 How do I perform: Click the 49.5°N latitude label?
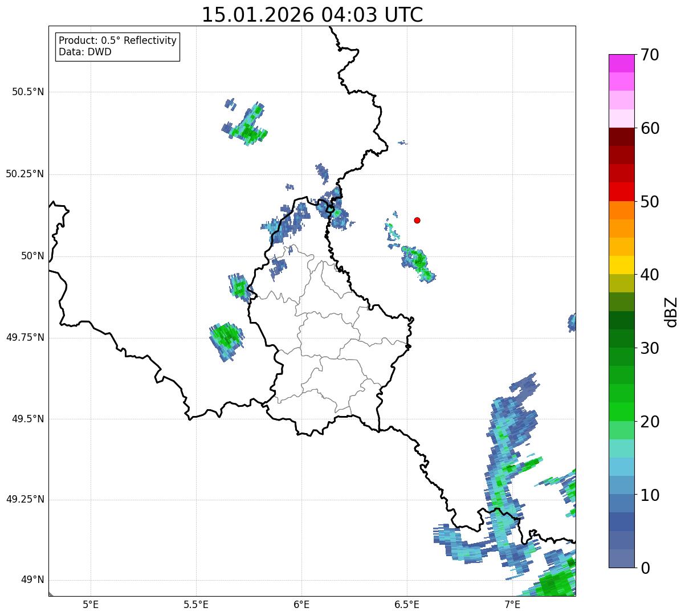pyautogui.click(x=28, y=419)
